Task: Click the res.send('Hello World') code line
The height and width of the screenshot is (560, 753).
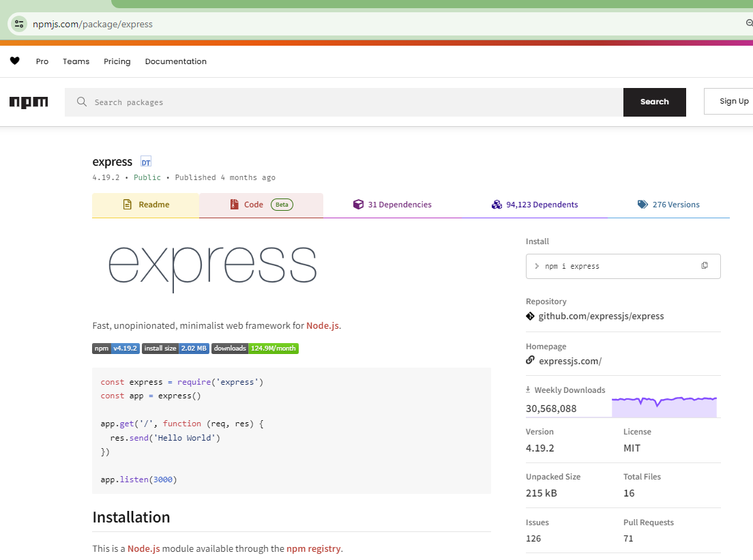Action: click(x=165, y=437)
